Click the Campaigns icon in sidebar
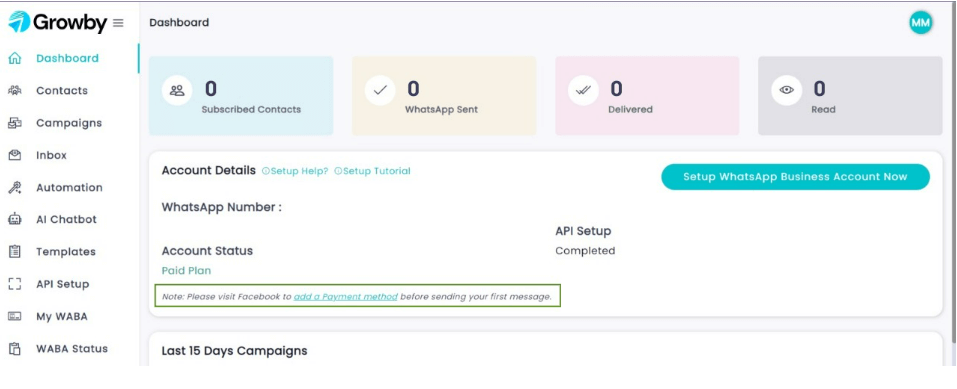 (15, 123)
